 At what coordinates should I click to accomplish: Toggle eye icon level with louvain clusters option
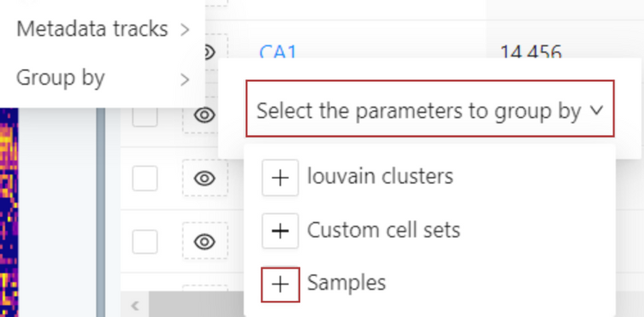(x=205, y=178)
